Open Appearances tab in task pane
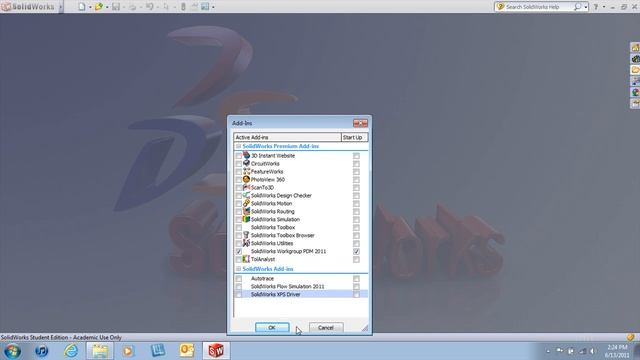 pyautogui.click(x=635, y=92)
